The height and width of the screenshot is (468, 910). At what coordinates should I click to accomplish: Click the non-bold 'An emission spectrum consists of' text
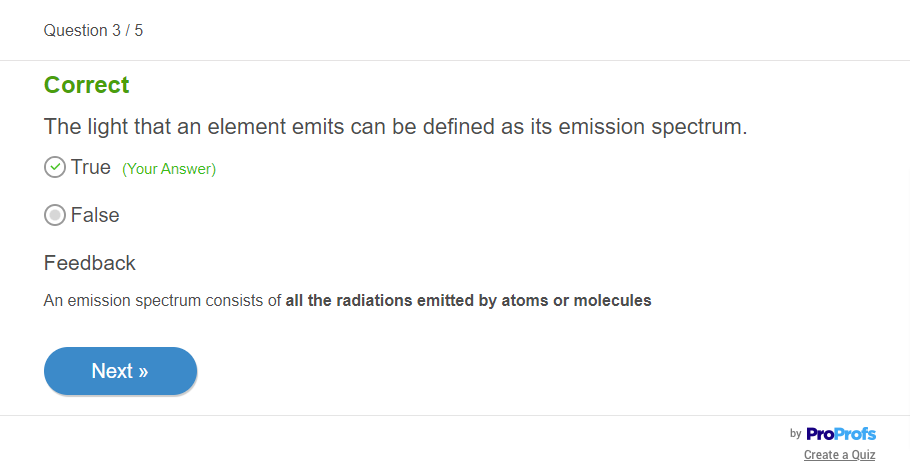[x=162, y=300]
